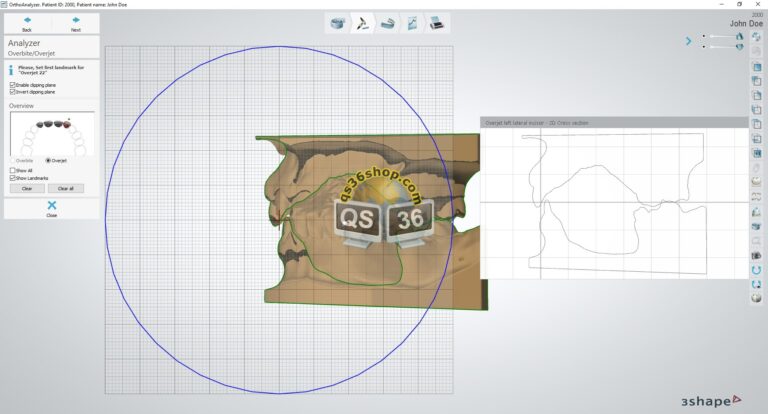
Task: Click the Next arrow in wizard
Action: coord(76,20)
